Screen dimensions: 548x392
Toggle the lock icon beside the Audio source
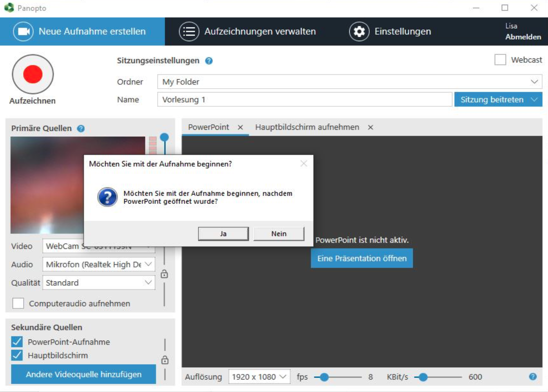164,274
